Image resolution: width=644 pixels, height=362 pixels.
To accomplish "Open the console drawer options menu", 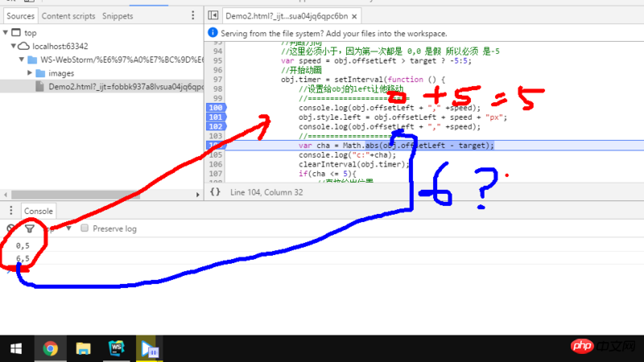I will pyautogui.click(x=11, y=211).
